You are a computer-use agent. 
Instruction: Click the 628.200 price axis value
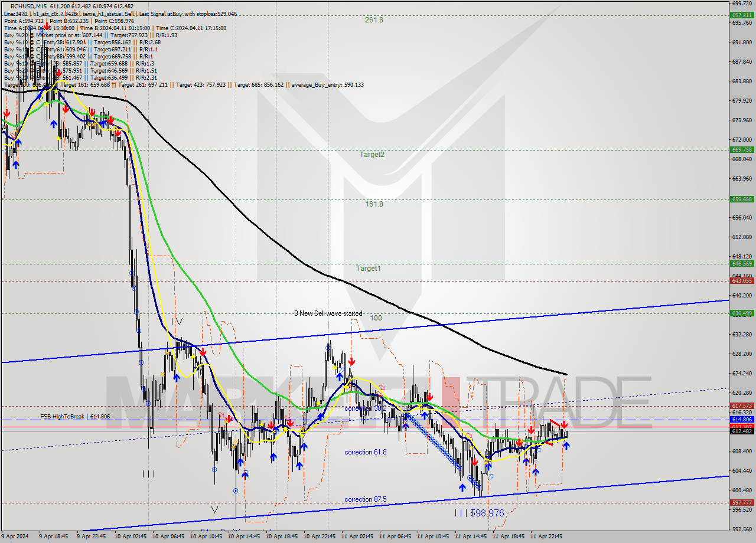(x=742, y=354)
